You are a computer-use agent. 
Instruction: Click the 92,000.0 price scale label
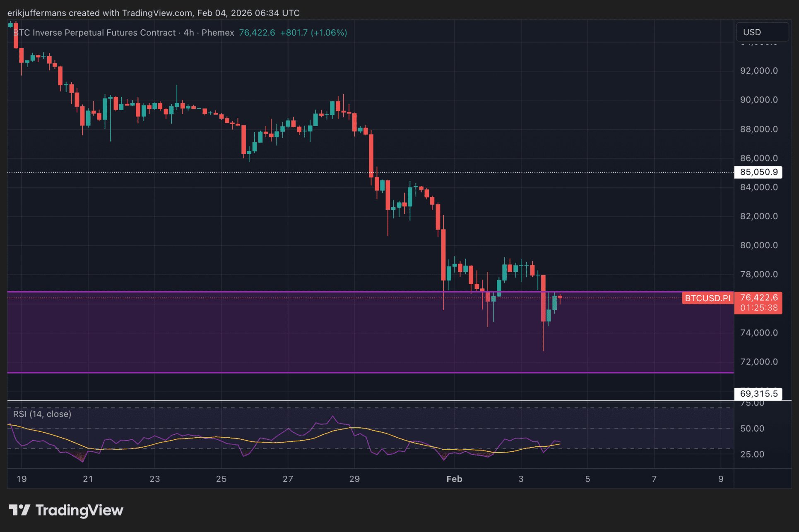point(758,71)
